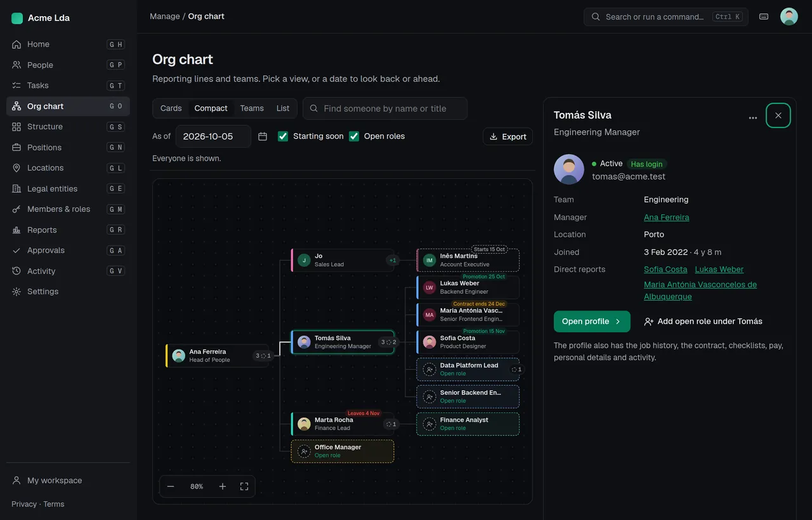Screen dimensions: 812x520
Task: Select the Office Manager open role card
Action: (x=343, y=452)
